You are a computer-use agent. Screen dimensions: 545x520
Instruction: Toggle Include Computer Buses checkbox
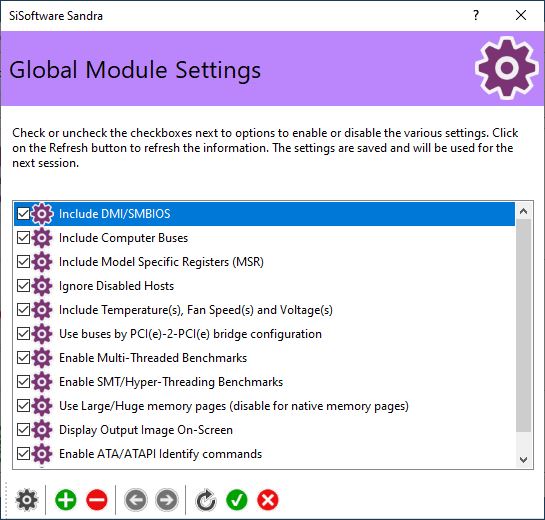pos(23,238)
